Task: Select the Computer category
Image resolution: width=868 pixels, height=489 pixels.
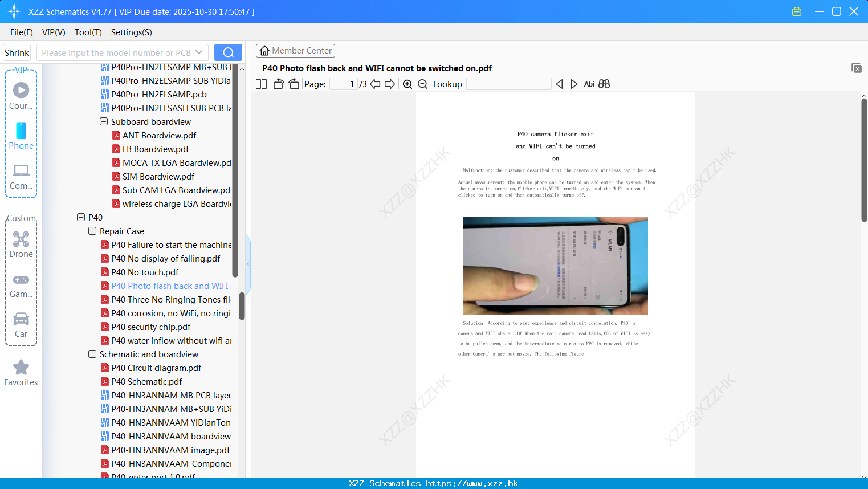Action: (21, 177)
